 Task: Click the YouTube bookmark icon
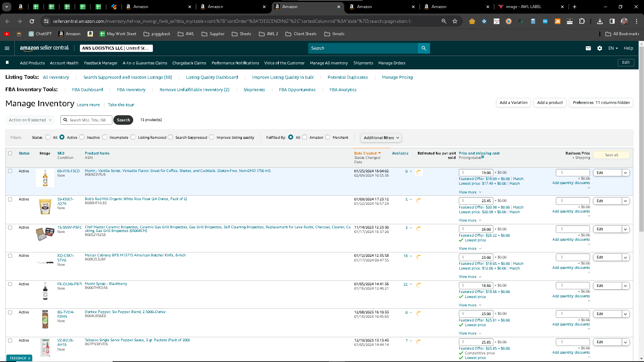point(7,34)
